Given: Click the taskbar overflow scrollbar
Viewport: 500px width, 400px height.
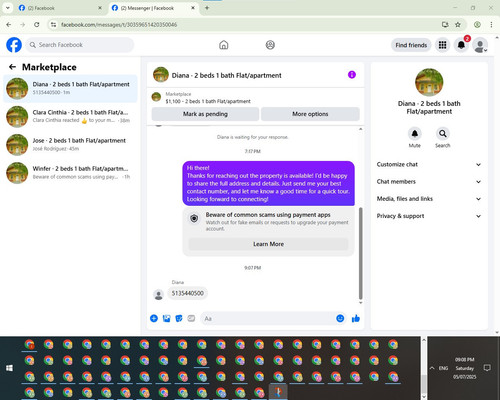Looking at the screenshot, I should [424, 384].
